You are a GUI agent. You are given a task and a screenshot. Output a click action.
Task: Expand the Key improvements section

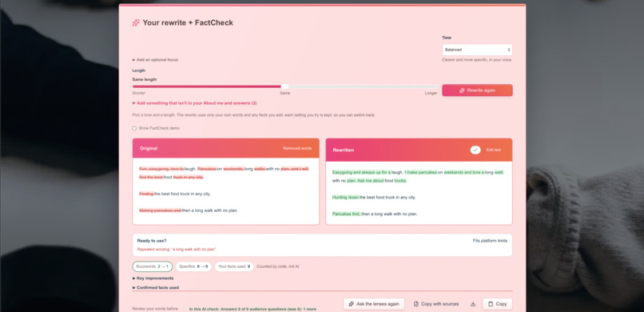153,278
